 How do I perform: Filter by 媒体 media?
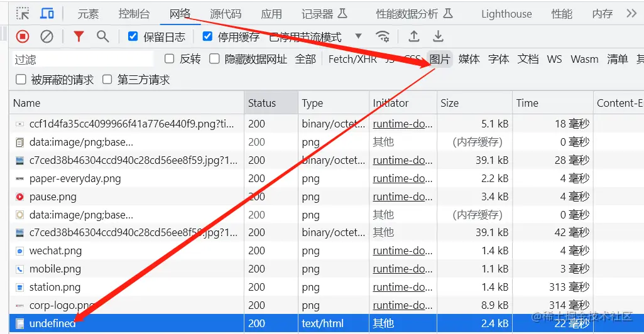(x=469, y=59)
